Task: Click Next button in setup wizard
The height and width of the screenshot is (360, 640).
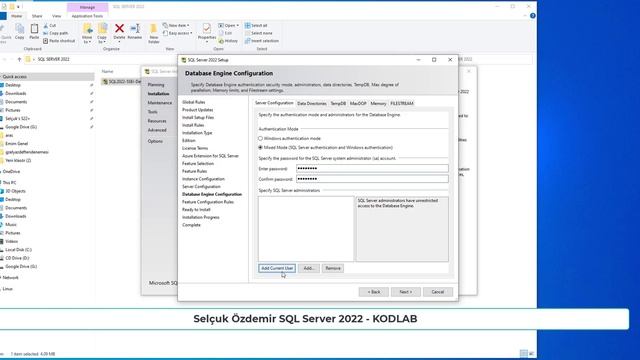Action: point(406,292)
